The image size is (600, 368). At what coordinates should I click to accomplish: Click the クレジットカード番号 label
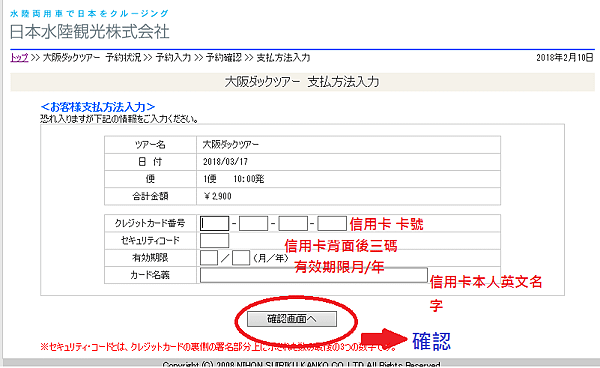(x=150, y=223)
